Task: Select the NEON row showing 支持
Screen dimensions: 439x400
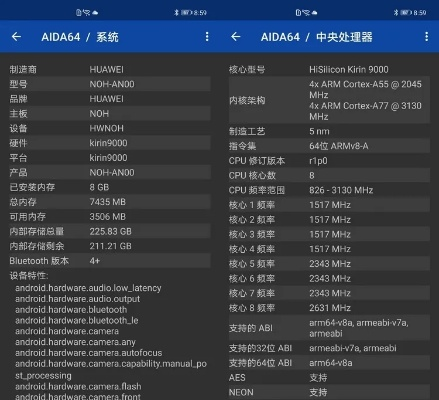Action: click(329, 392)
